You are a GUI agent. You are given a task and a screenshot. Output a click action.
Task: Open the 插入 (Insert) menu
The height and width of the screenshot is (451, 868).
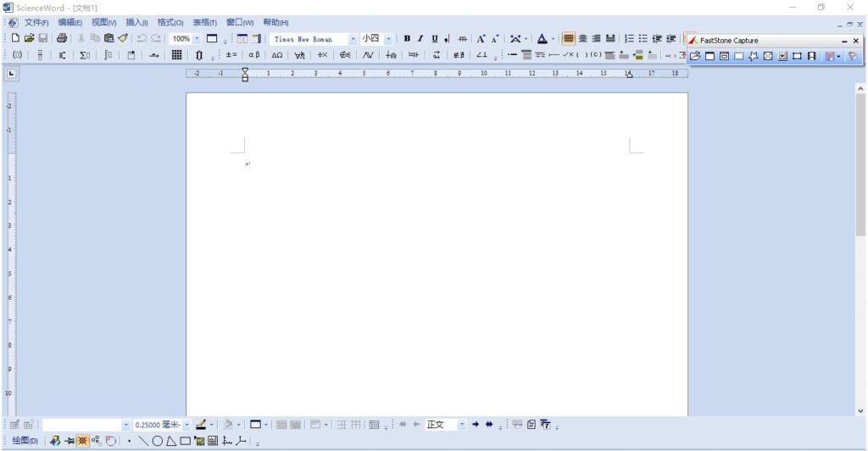136,23
